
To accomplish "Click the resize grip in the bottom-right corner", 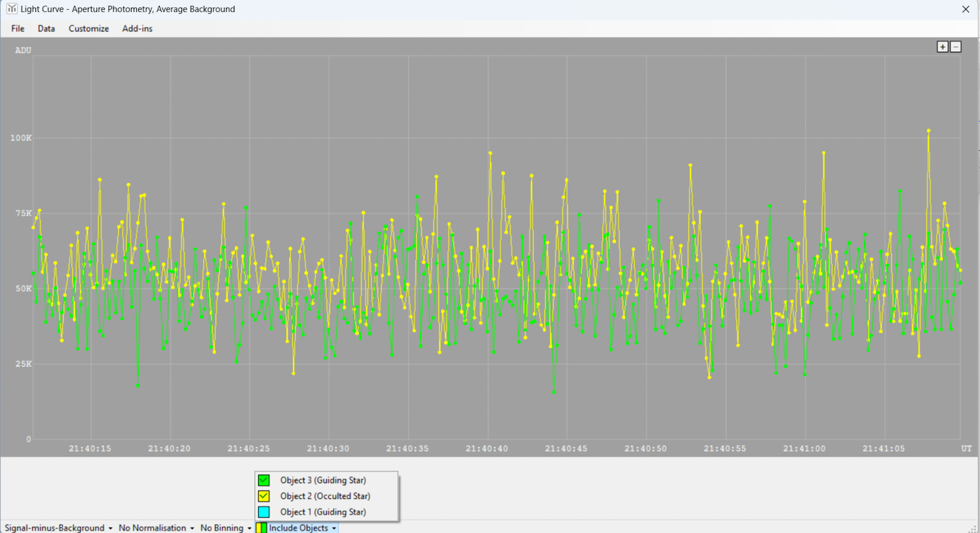I will coord(973,528).
